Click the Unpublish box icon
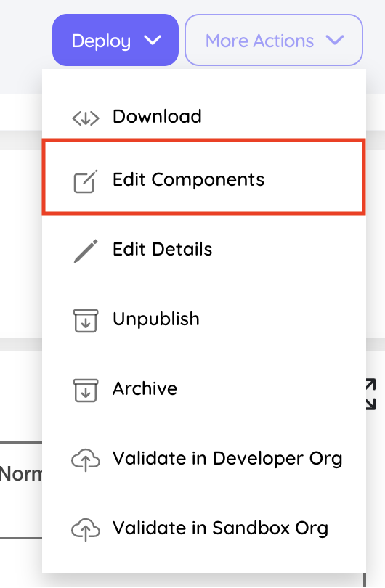The height and width of the screenshot is (588, 385). 86,321
